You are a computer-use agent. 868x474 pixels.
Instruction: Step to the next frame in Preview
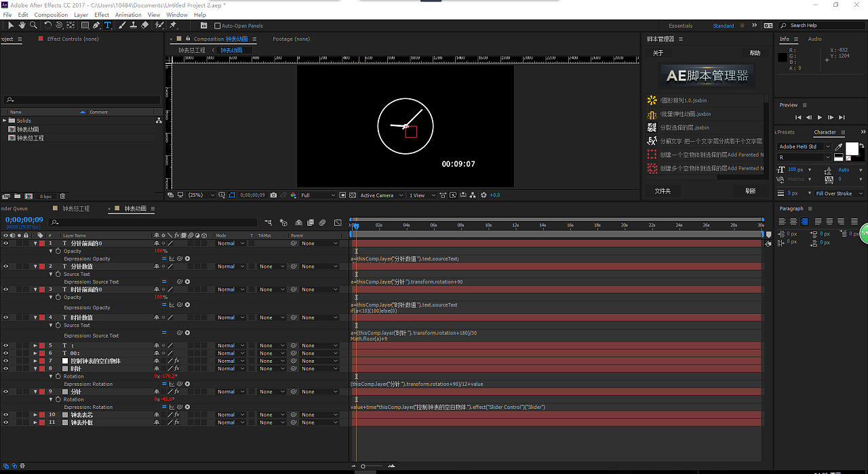click(831, 117)
